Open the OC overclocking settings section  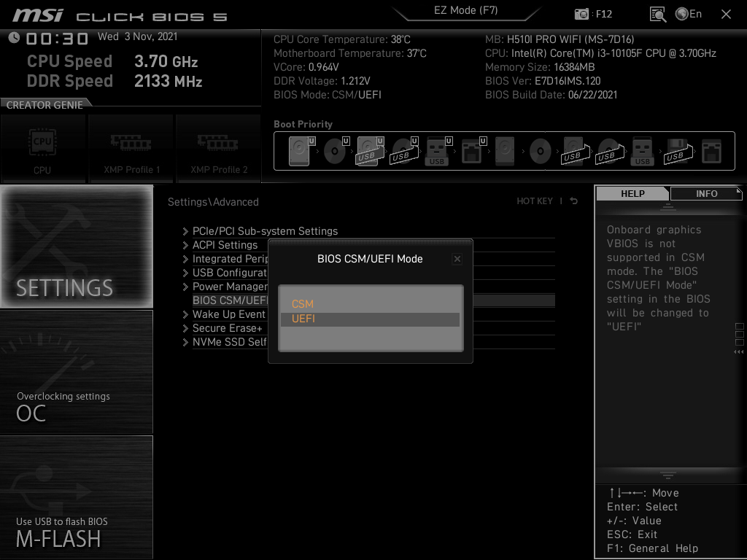point(77,372)
